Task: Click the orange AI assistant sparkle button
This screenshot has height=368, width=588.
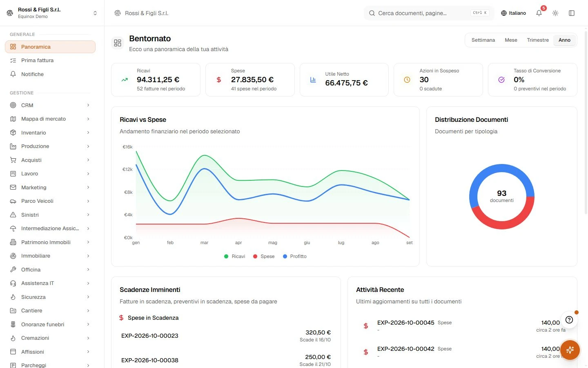Action: [x=570, y=350]
